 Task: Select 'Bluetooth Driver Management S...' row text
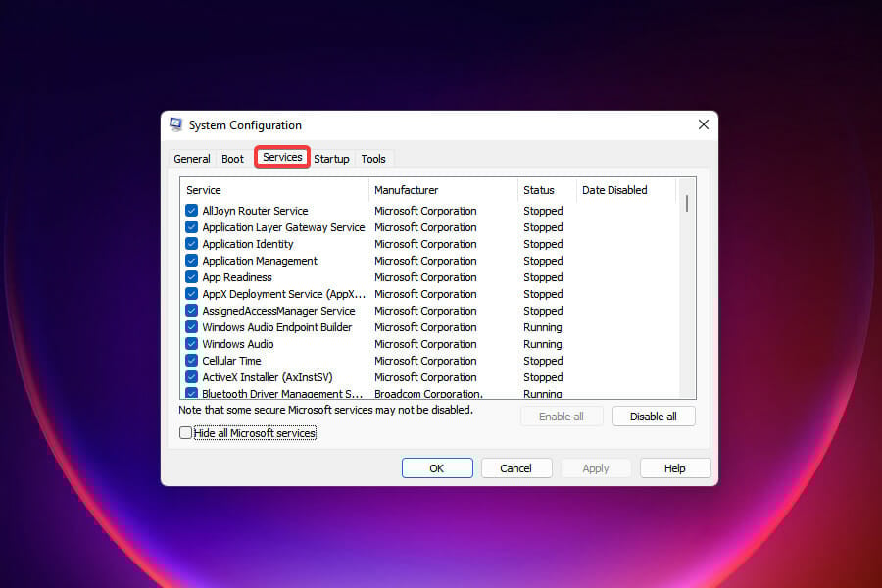(x=282, y=394)
